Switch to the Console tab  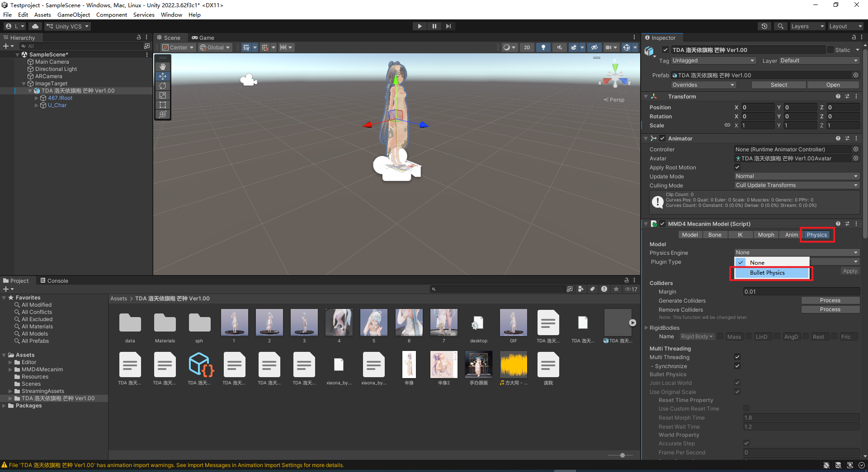[54, 280]
